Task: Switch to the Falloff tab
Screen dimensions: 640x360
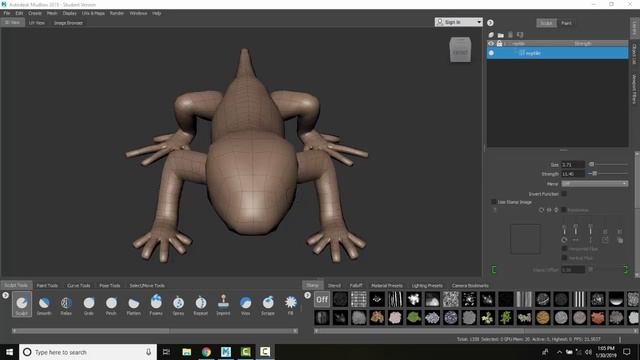Action: pos(356,286)
